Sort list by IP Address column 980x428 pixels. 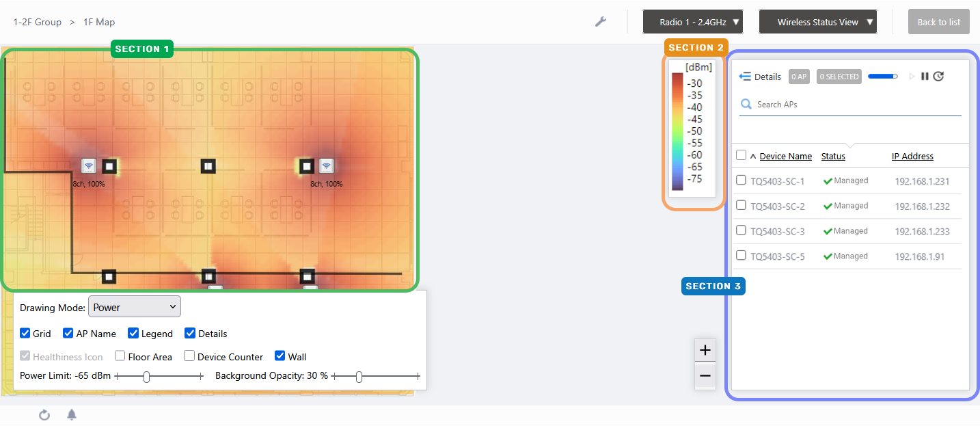tap(912, 157)
